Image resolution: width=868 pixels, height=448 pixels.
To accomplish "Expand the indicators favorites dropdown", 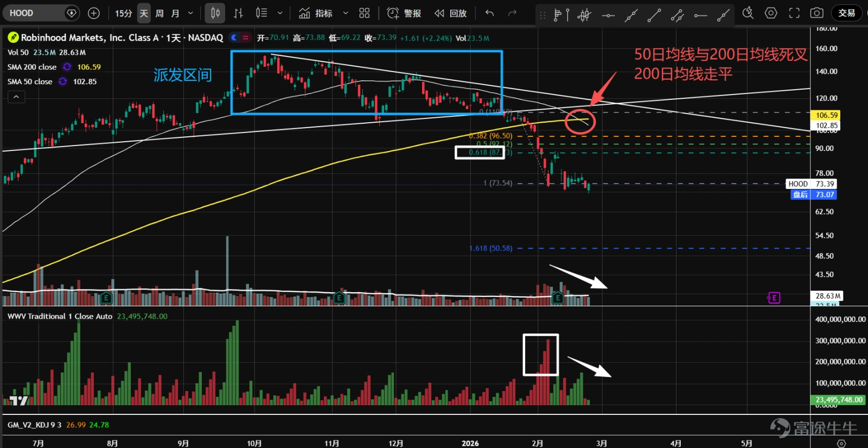I will coord(346,13).
